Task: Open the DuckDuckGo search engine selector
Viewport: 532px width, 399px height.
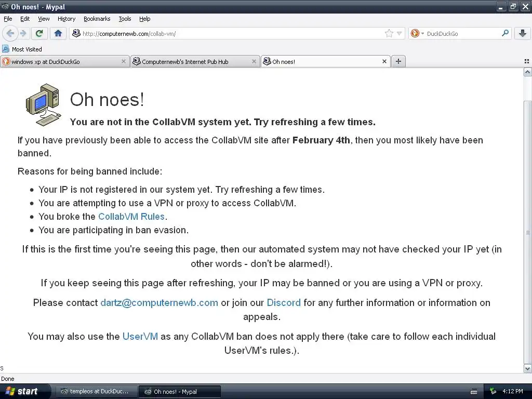Action: (x=417, y=33)
